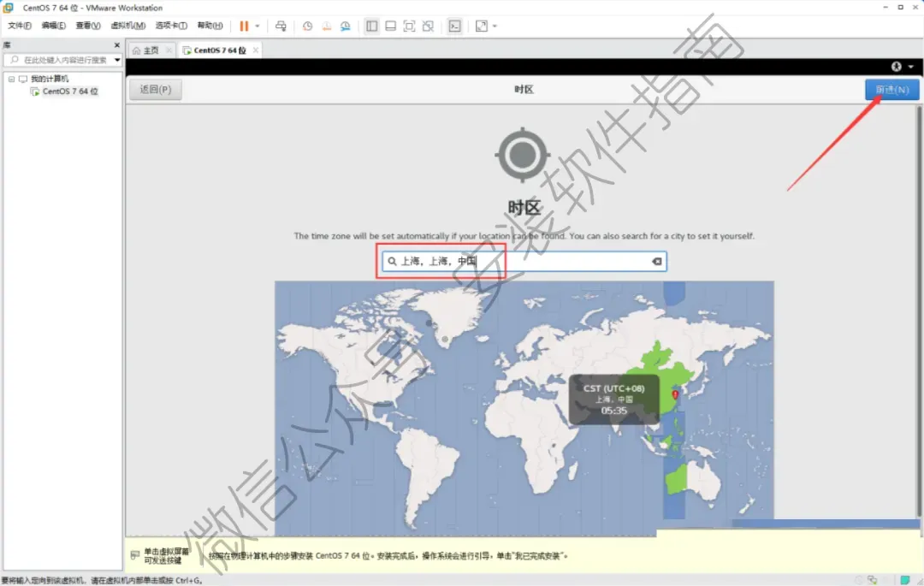
Task: Toggle the library sidebar view icon
Action: pos(372,26)
